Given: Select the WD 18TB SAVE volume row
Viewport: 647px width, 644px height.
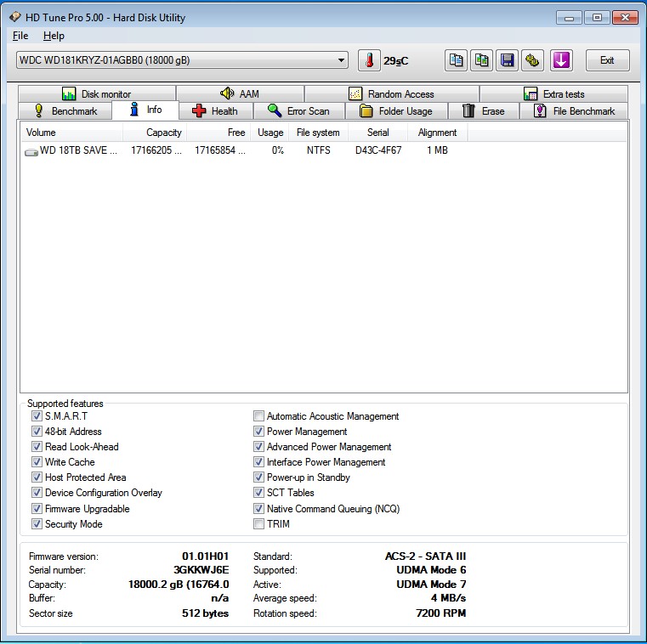Looking at the screenshot, I should click(x=244, y=150).
